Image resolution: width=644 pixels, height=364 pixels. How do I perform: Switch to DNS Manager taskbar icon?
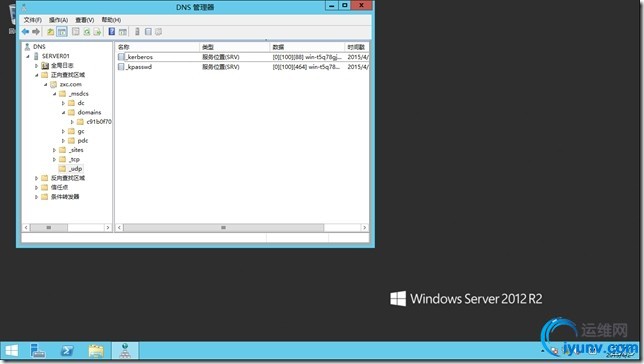point(125,350)
